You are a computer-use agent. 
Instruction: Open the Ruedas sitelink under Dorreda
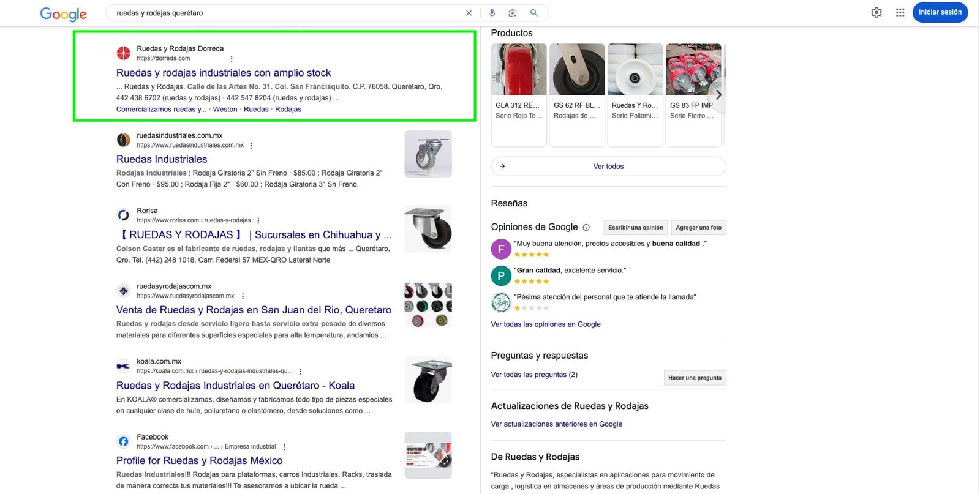pos(256,110)
